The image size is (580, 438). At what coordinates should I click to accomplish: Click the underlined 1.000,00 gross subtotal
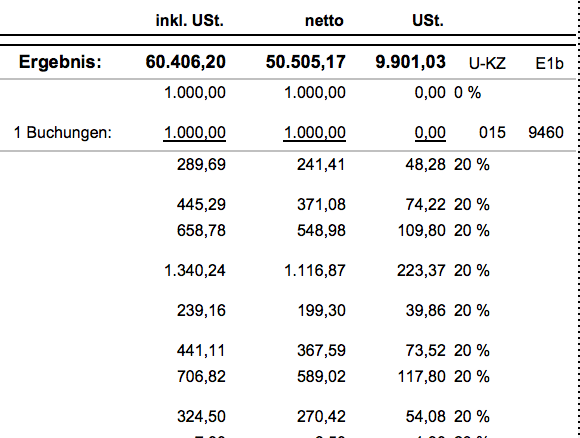195,133
